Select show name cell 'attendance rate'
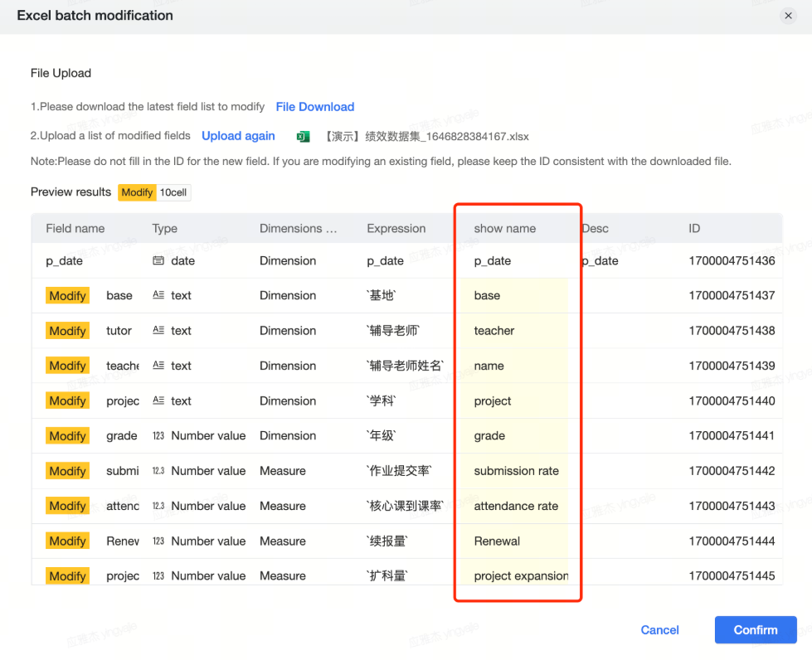Viewport: 812px width, 660px height. click(516, 506)
